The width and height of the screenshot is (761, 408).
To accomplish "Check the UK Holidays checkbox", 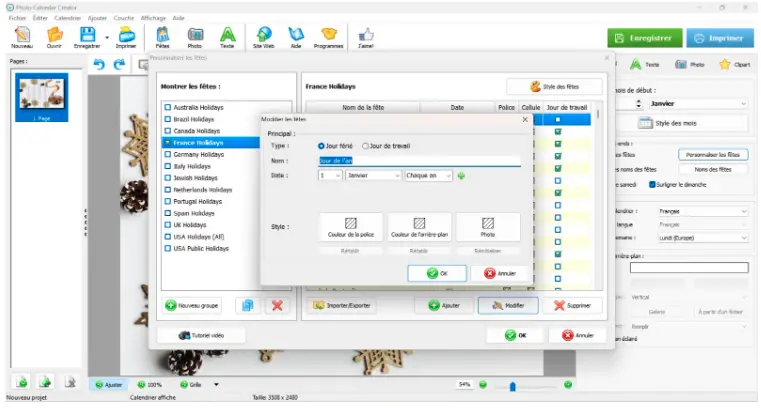I will point(167,225).
